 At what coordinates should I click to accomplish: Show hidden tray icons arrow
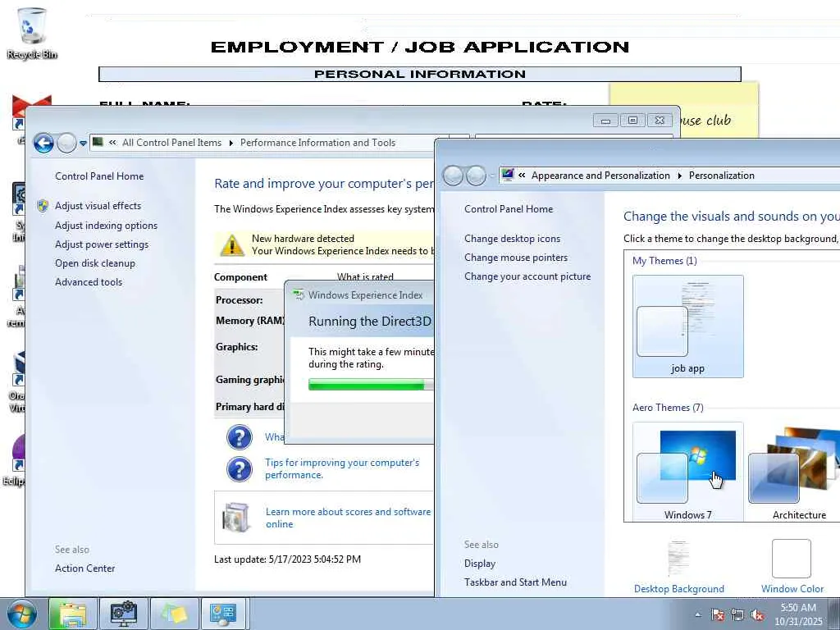coord(697,615)
